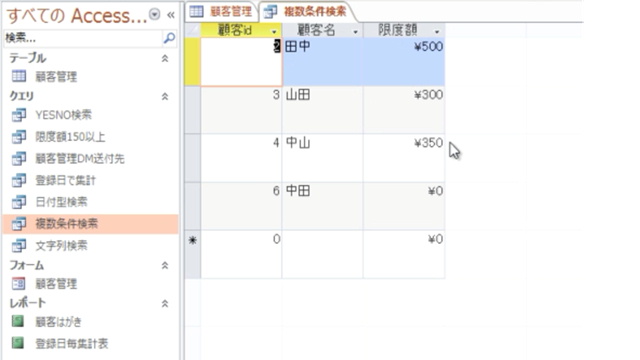
Task: Click the magnifier search icon in navigation pane
Action: [x=169, y=38]
